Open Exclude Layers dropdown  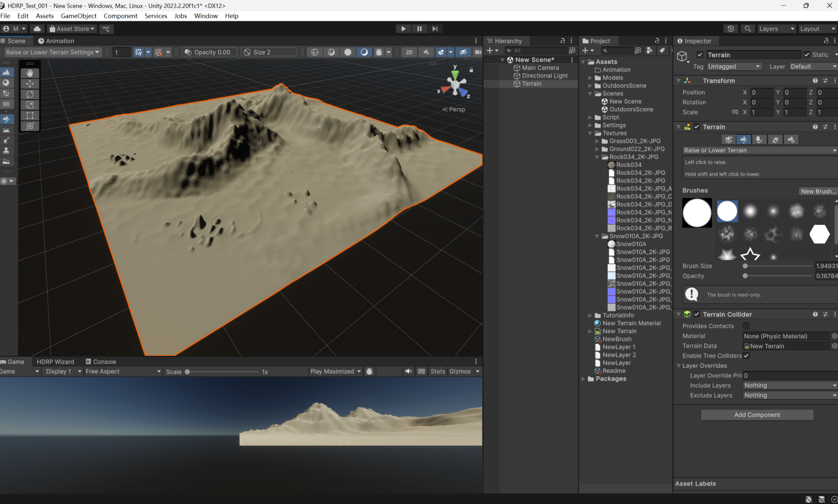790,395
